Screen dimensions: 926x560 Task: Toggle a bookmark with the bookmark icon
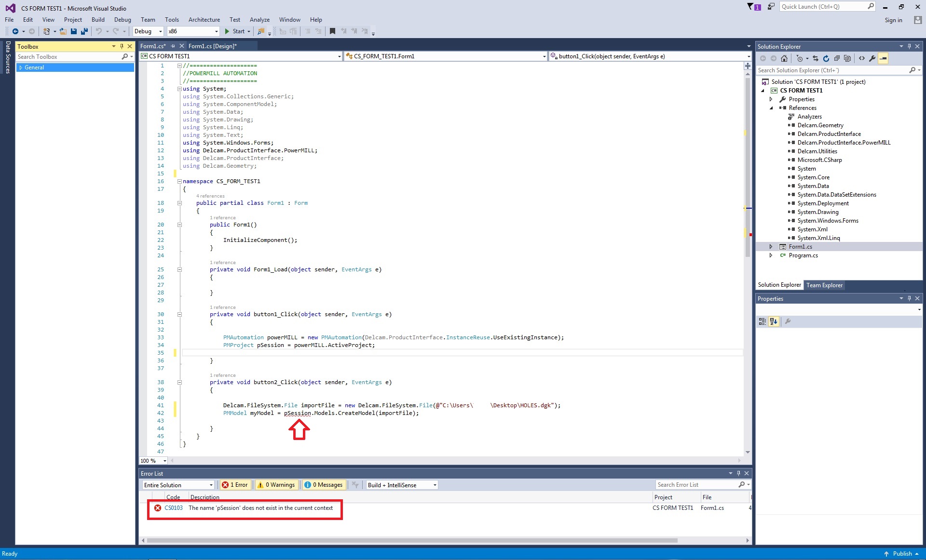332,31
